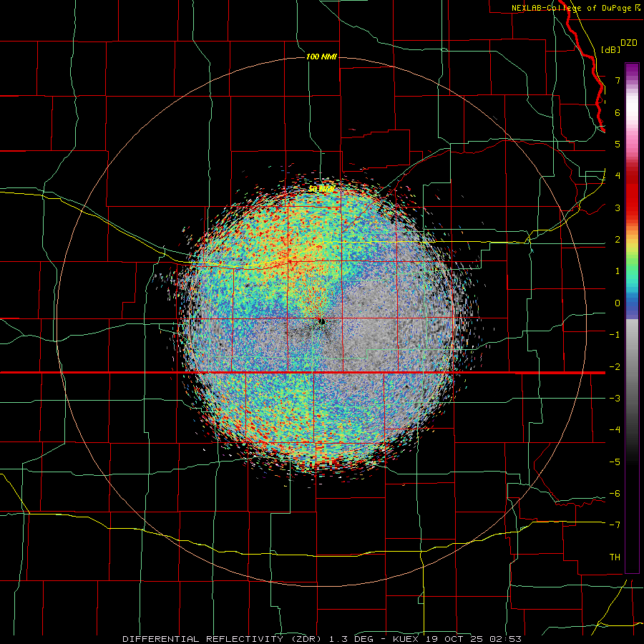The width and height of the screenshot is (644, 644).
Task: Click the -2 value on the scale
Action: point(615,367)
